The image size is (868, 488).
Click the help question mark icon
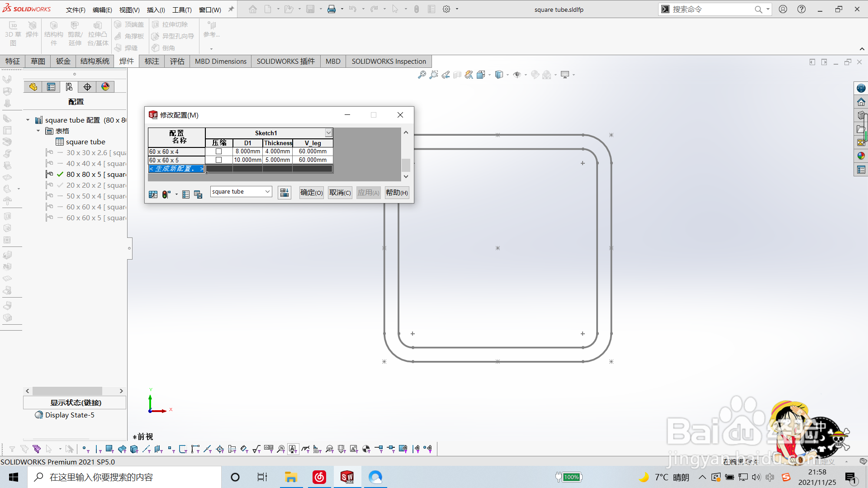pos(802,9)
